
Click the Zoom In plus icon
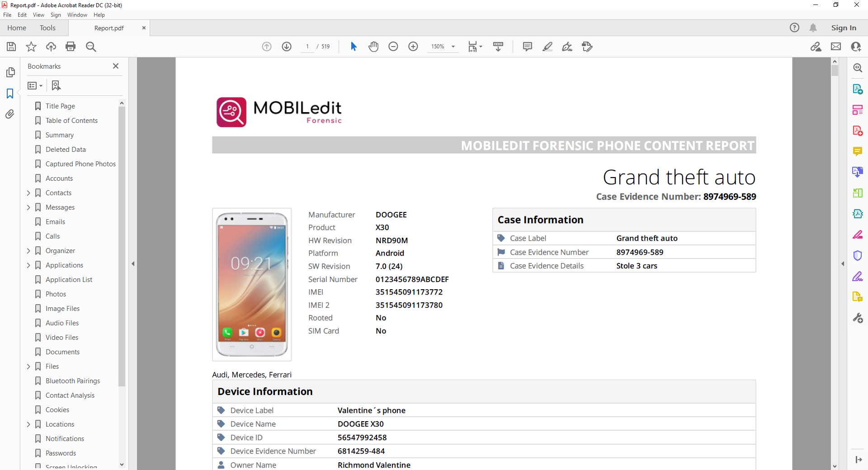coord(413,47)
